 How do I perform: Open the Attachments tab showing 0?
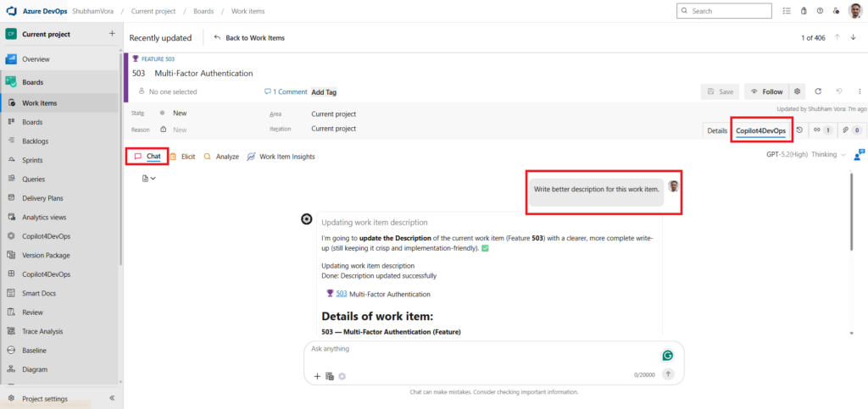click(852, 130)
